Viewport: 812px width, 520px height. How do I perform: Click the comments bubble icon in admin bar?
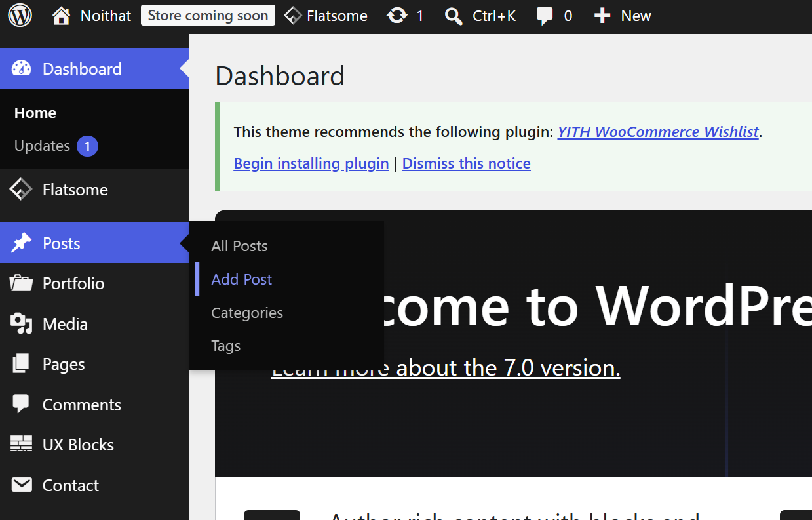pyautogui.click(x=545, y=16)
